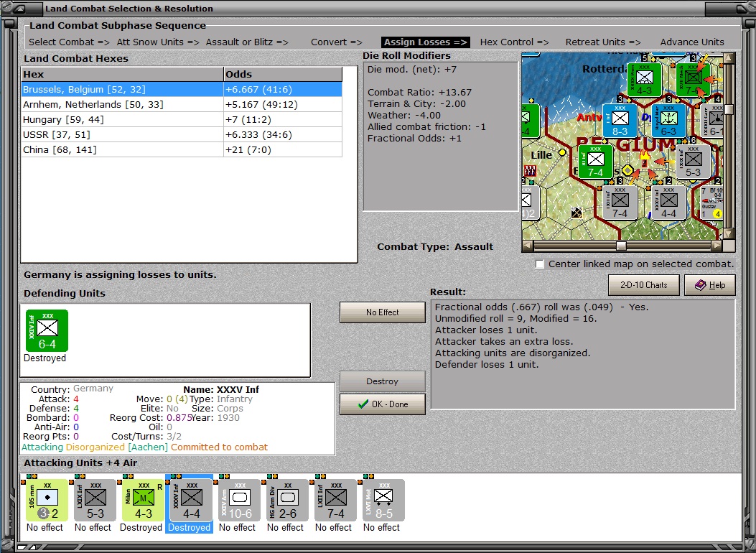Click the green XI Inf 7-4 unit on map
Screen dimensions: 756x553
point(595,162)
